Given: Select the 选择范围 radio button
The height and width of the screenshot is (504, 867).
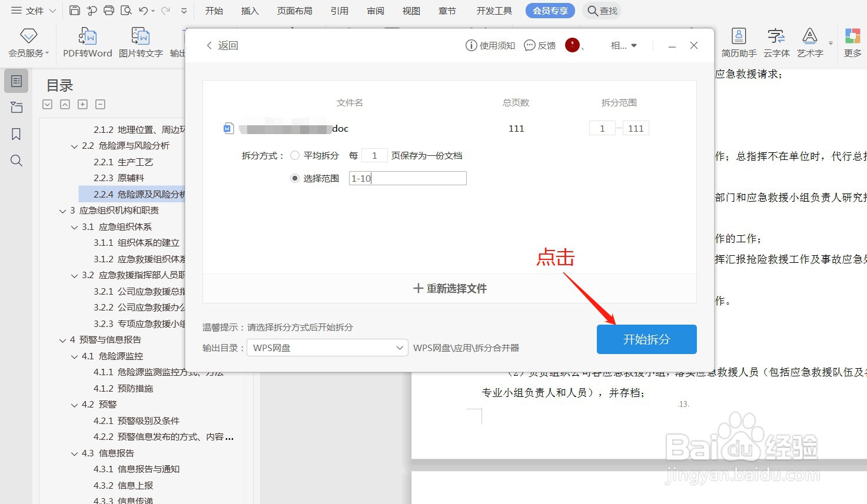Looking at the screenshot, I should (x=294, y=178).
